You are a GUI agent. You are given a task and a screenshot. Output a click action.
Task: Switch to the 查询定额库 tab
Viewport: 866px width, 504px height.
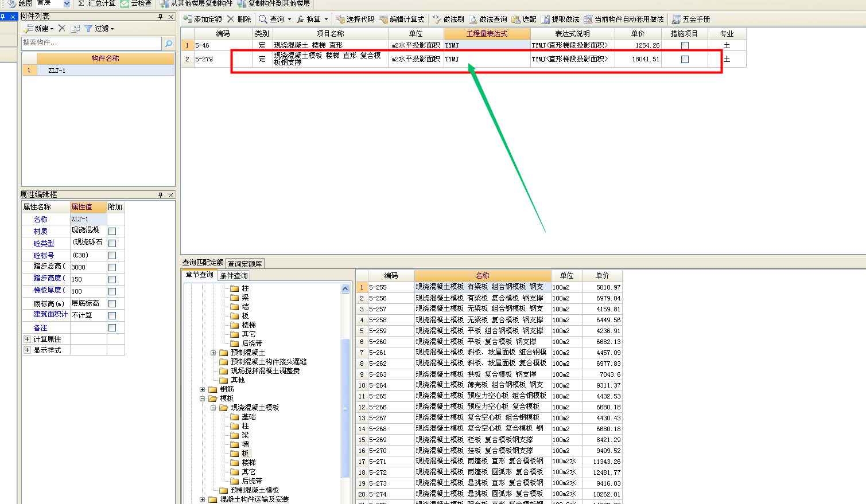pos(245,264)
